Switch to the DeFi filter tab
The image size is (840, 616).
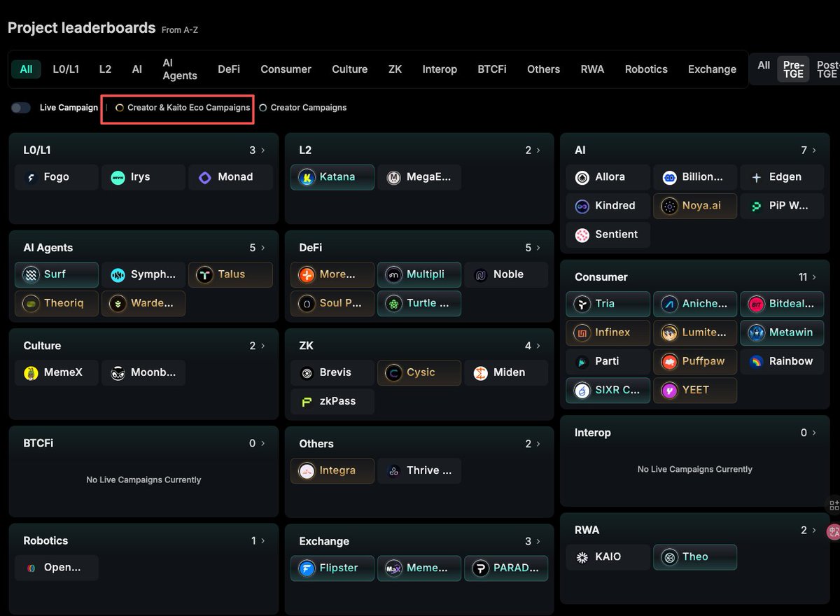tap(229, 69)
